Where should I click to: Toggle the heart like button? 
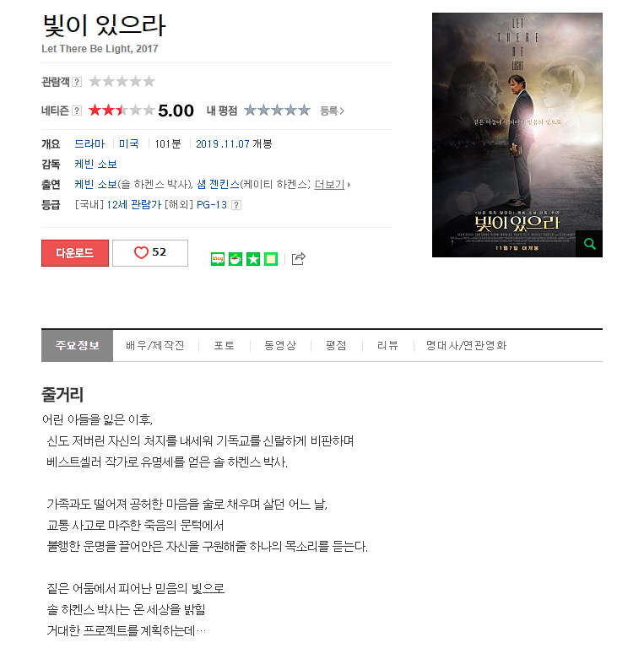150,252
